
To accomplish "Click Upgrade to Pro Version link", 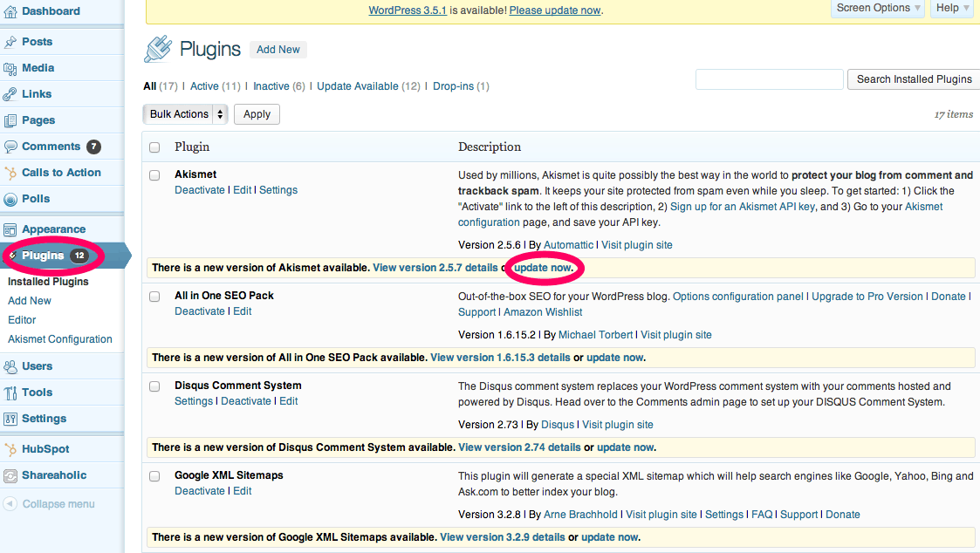I will point(867,297).
